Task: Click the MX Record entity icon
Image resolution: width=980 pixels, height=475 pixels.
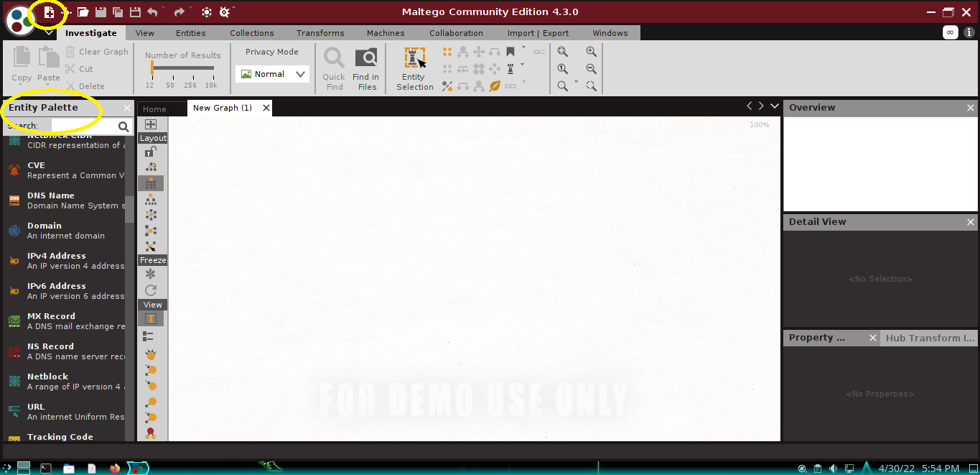Action: (14, 321)
